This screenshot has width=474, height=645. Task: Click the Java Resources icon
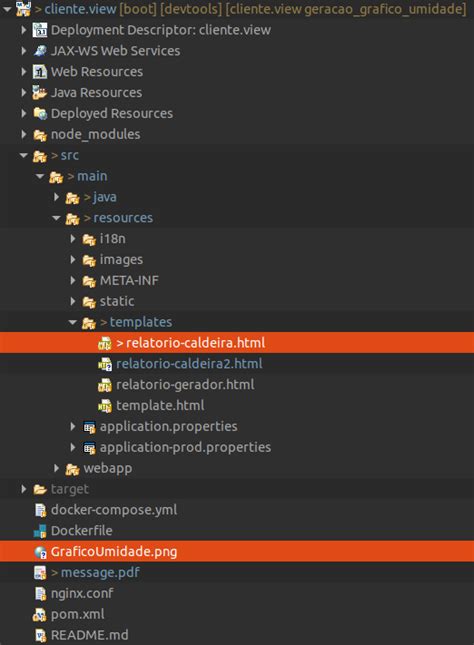pyautogui.click(x=40, y=93)
